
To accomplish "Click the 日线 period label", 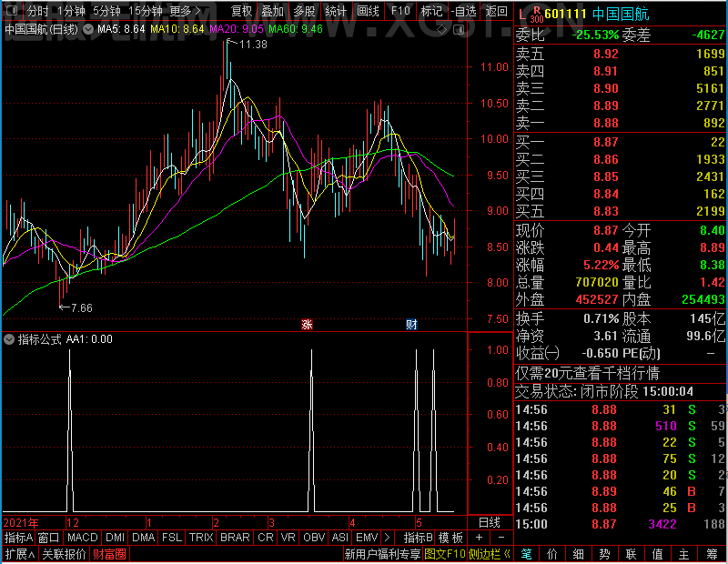I will point(490,523).
